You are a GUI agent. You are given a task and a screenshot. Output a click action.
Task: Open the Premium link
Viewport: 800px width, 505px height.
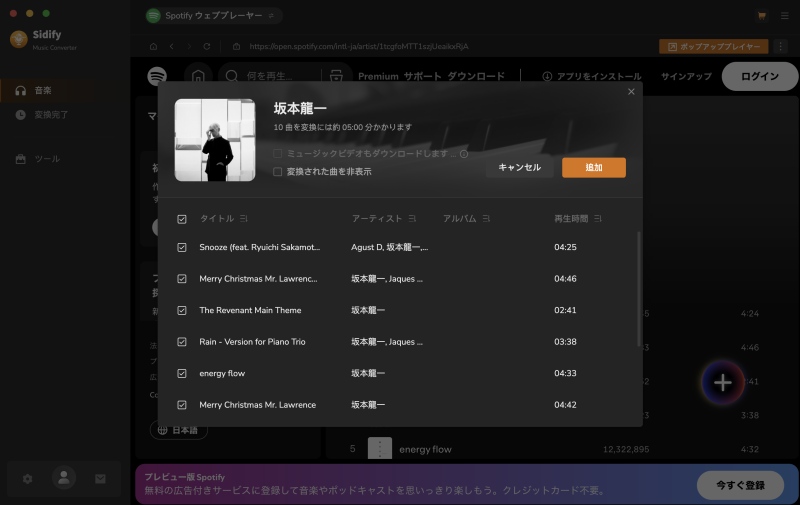378,77
